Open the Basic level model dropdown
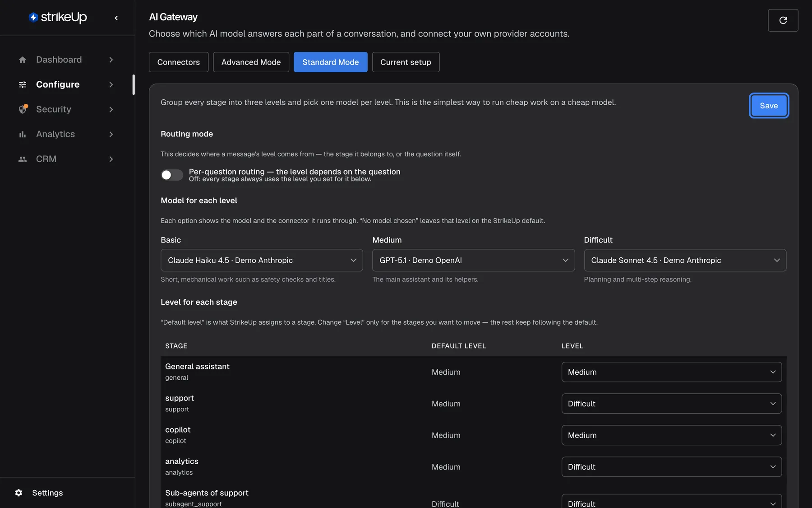This screenshot has width=812, height=508. 262,260
